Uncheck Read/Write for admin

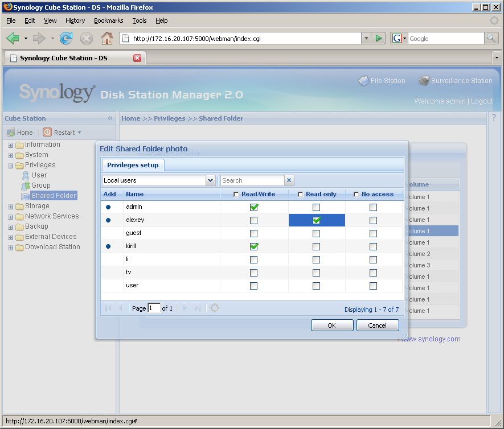pos(254,208)
